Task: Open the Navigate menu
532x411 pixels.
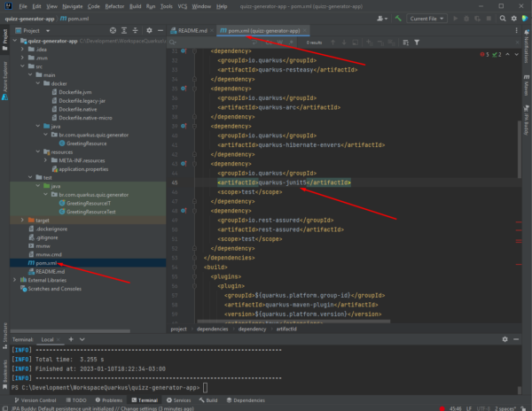Action: (x=73, y=6)
